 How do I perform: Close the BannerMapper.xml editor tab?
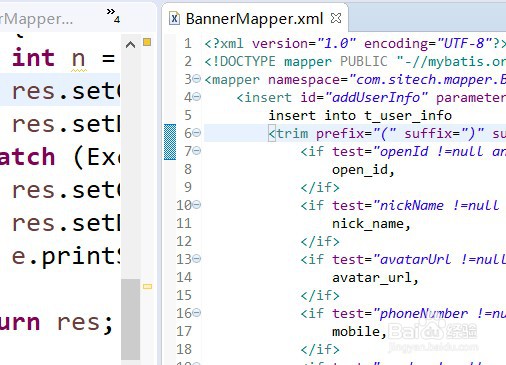[336, 18]
